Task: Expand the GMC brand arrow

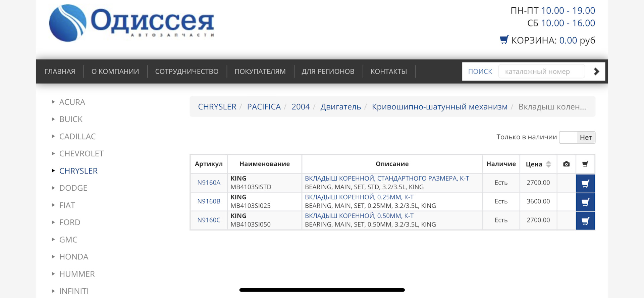Action: pyautogui.click(x=53, y=240)
